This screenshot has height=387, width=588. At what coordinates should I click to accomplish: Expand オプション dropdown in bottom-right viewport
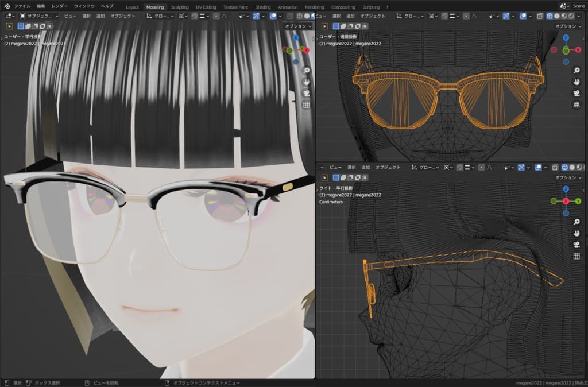pyautogui.click(x=568, y=177)
